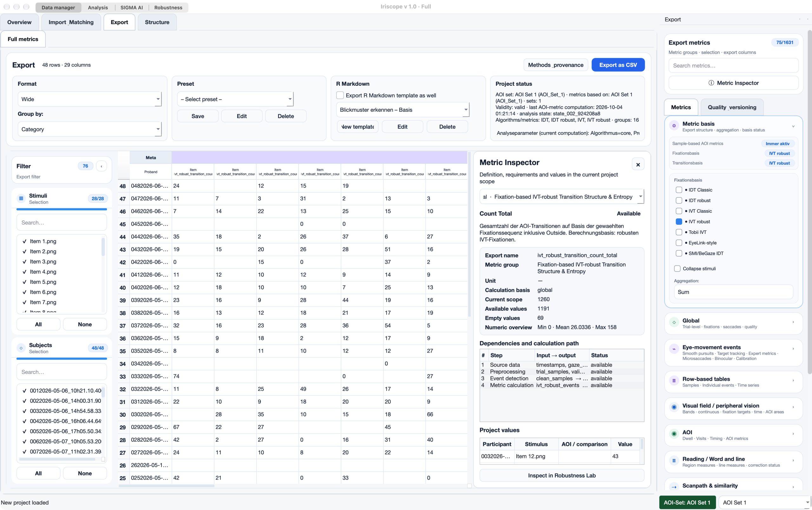Click the AOI metrics group icon
This screenshot has width=812, height=510.
[674, 434]
